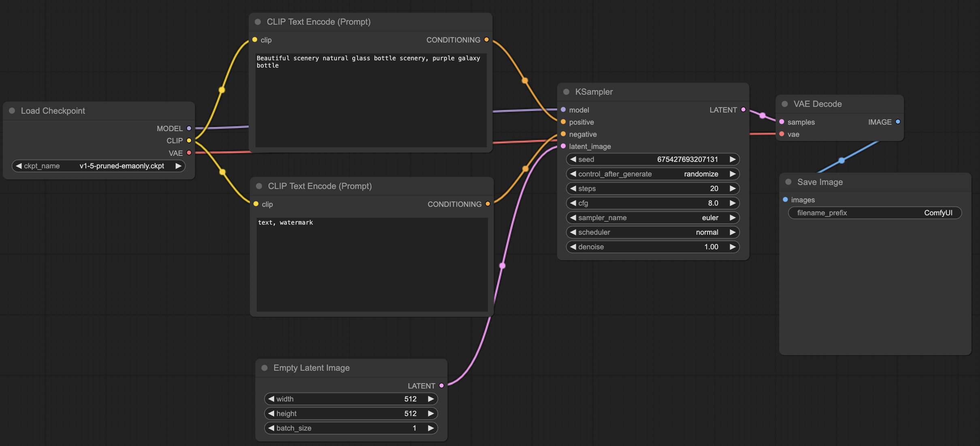The image size is (980, 446).
Task: Open the ckpt_name checkpoint selector
Action: pos(98,166)
